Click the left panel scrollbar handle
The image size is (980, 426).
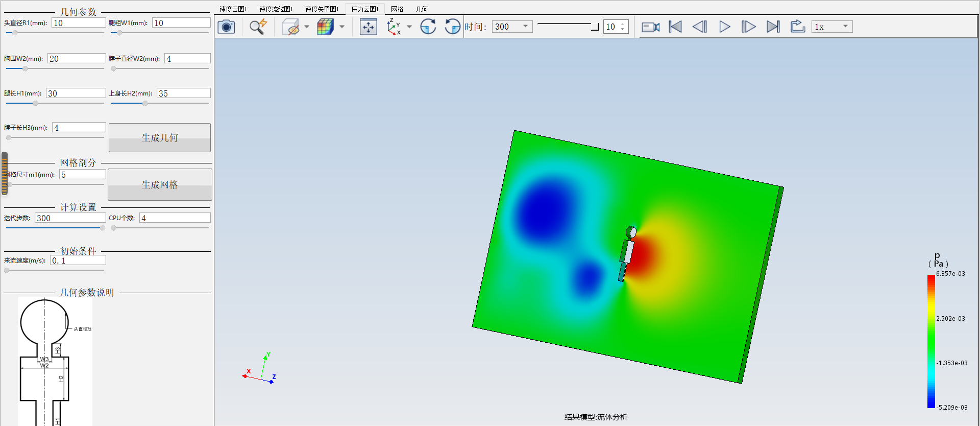coord(5,174)
